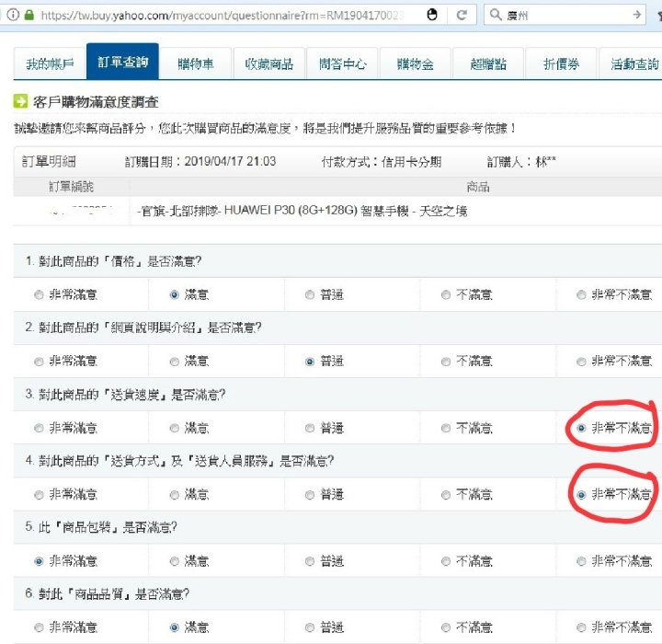Select 非常滿意 for question 2 webpage description
The height and width of the screenshot is (644, 662).
point(39,362)
